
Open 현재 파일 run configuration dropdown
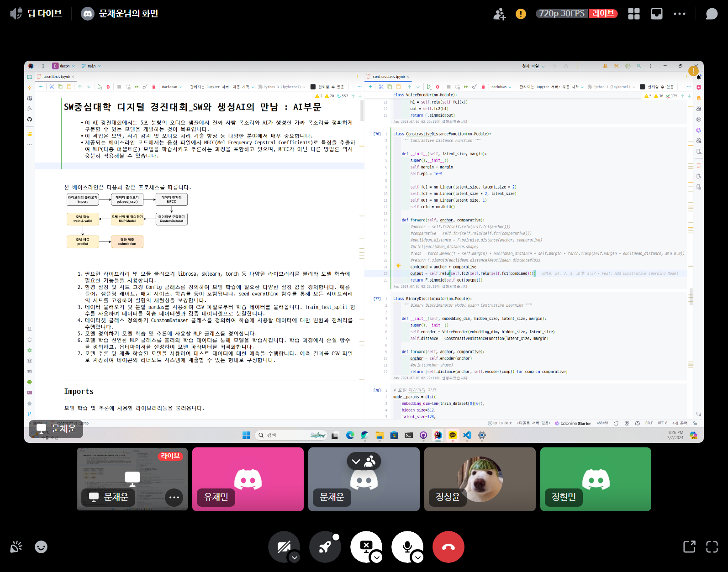pos(533,66)
